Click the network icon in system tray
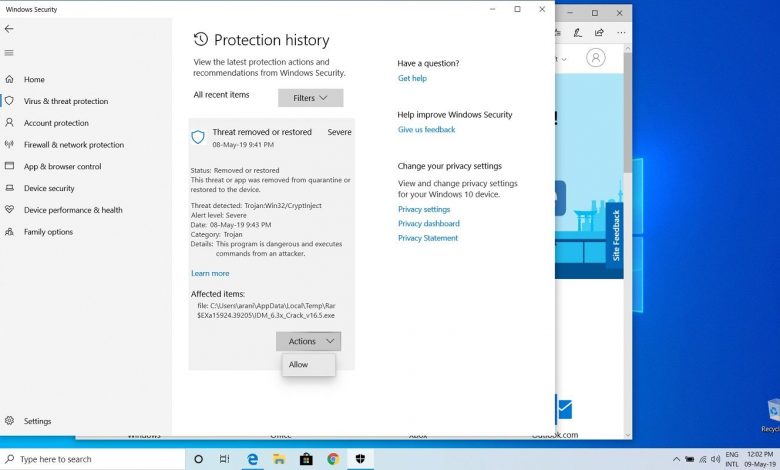 pyautogui.click(x=702, y=459)
